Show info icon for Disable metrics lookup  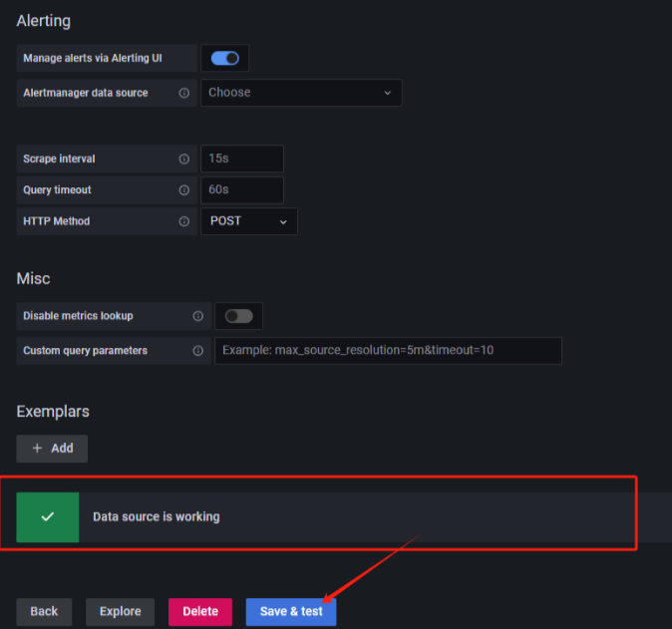pyautogui.click(x=197, y=316)
